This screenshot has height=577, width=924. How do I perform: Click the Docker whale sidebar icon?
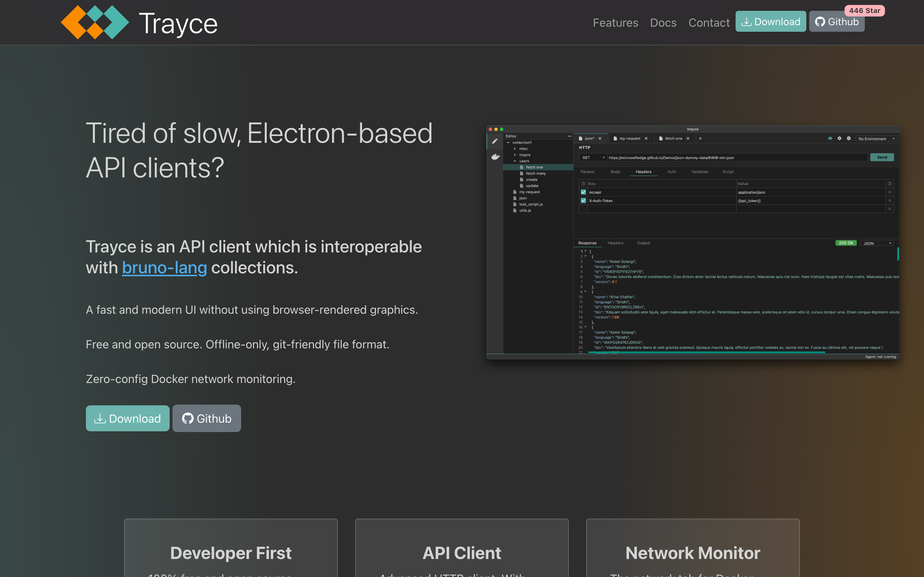tap(495, 157)
